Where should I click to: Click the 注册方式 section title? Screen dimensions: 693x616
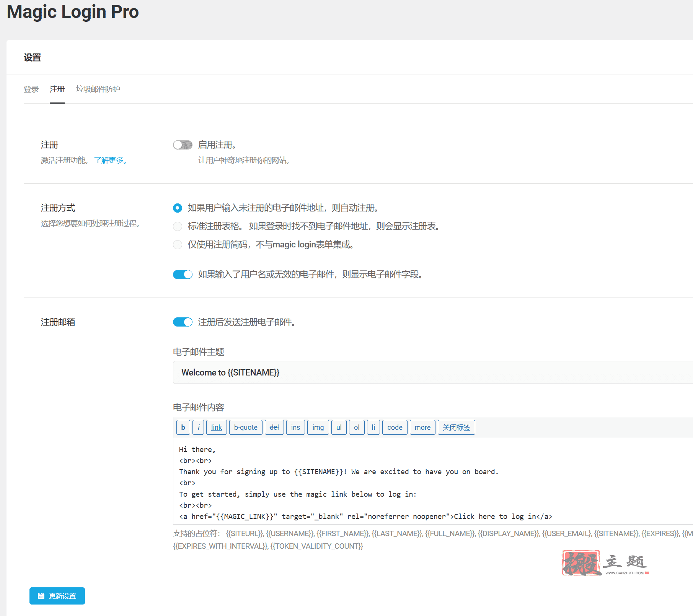pos(58,208)
